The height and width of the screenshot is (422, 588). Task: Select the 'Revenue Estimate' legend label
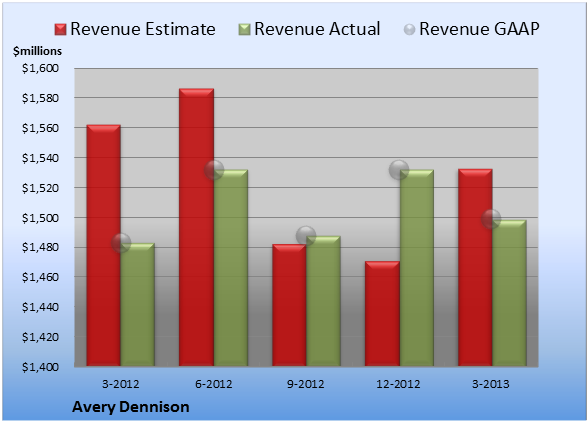[143, 29]
